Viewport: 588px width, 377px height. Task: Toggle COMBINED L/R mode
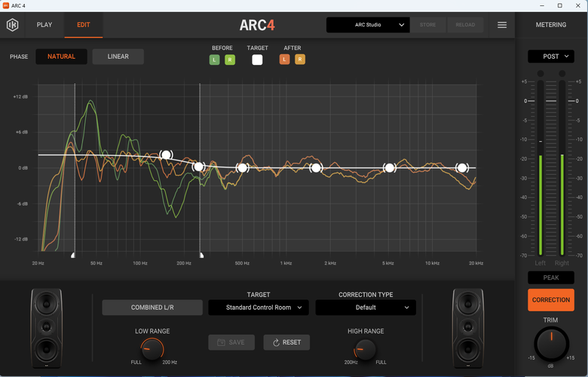point(152,307)
